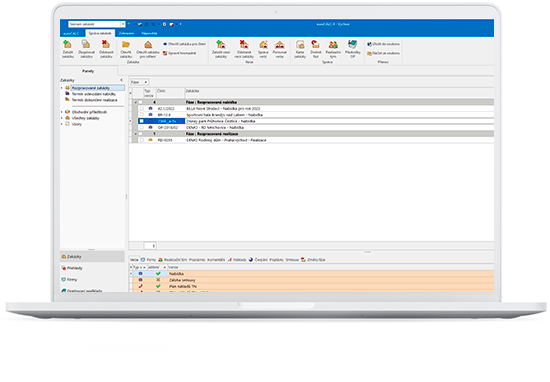Select Všechny zakázky in the tree
The image size is (550, 382).
click(x=86, y=118)
